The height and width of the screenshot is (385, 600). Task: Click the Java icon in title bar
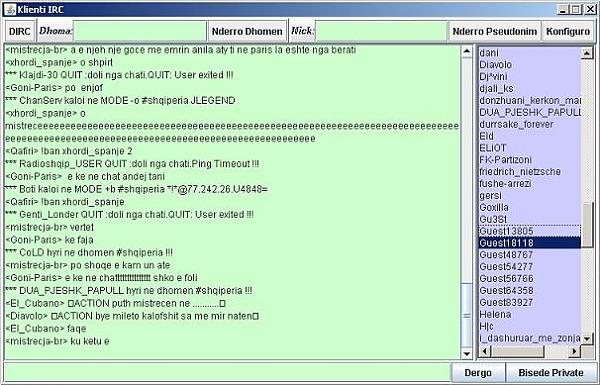coord(10,9)
